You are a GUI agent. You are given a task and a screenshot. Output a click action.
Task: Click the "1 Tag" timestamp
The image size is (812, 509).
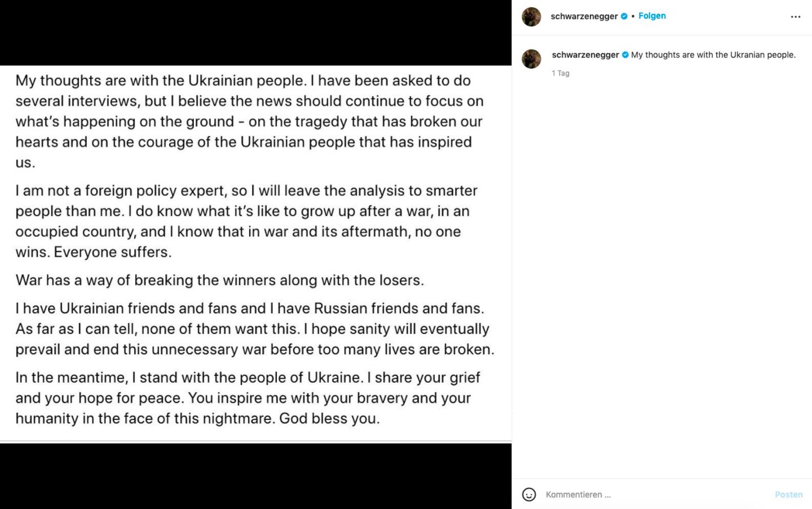pyautogui.click(x=561, y=73)
